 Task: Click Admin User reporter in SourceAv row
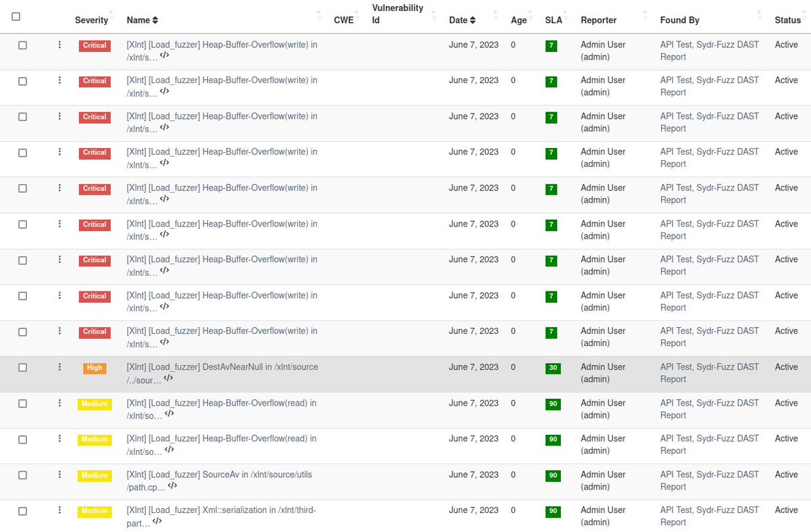click(x=603, y=481)
